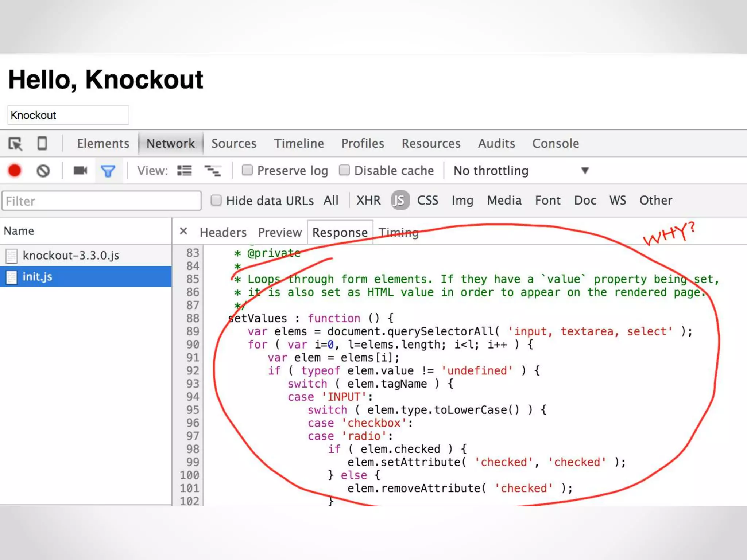747x560 pixels.
Task: Select the Network panel tab
Action: pos(170,144)
